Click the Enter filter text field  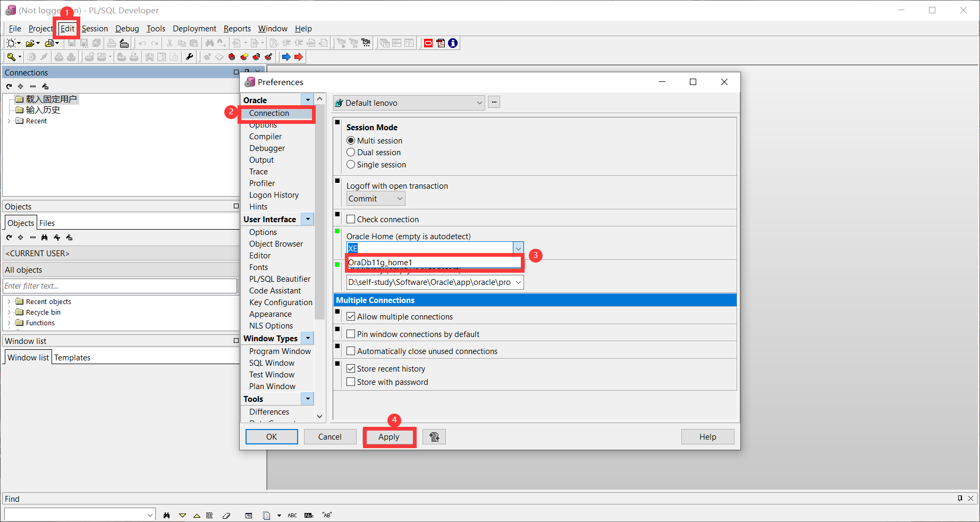[120, 286]
